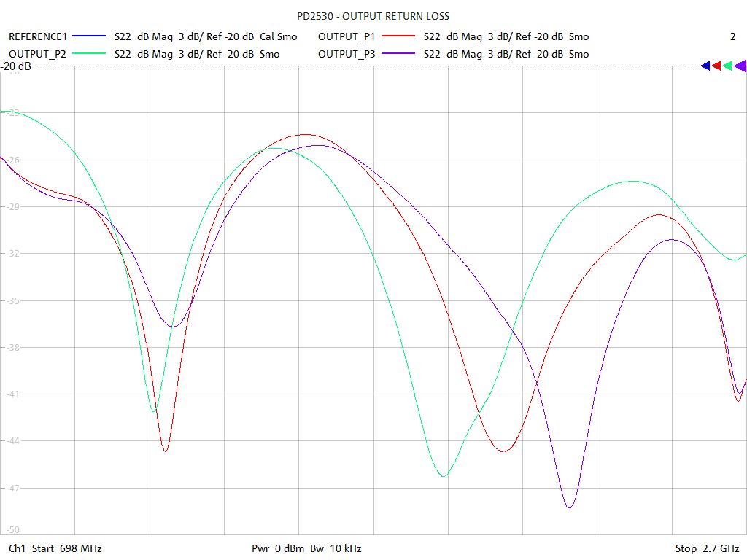Click the large purple reference marker triangle
747x560 pixels.
click(740, 66)
